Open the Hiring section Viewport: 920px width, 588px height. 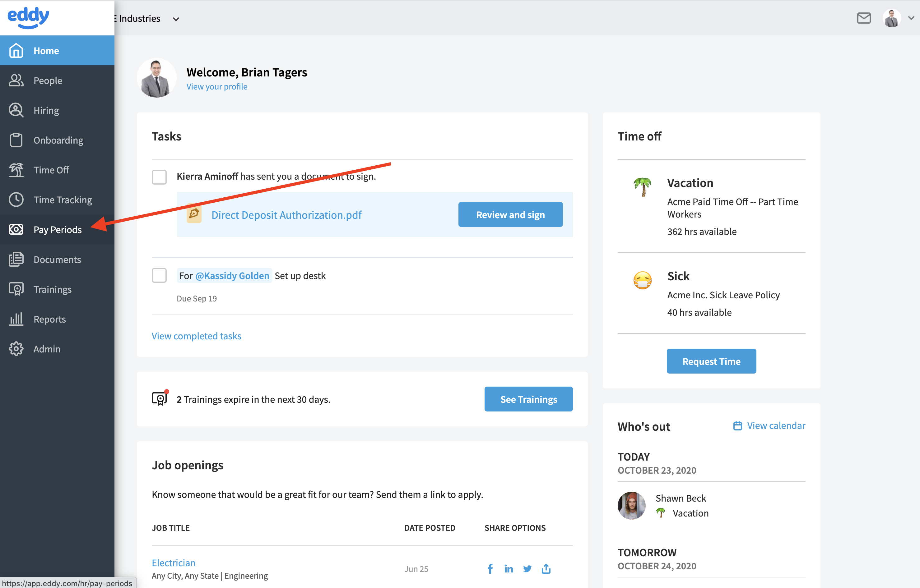(x=57, y=110)
